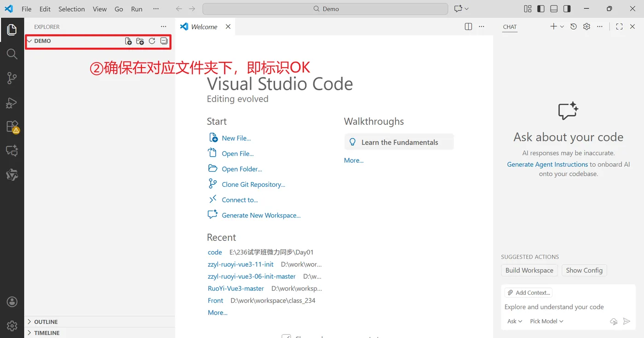Click the cloud delegate icon beside send
This screenshot has width=644, height=338.
(x=614, y=321)
